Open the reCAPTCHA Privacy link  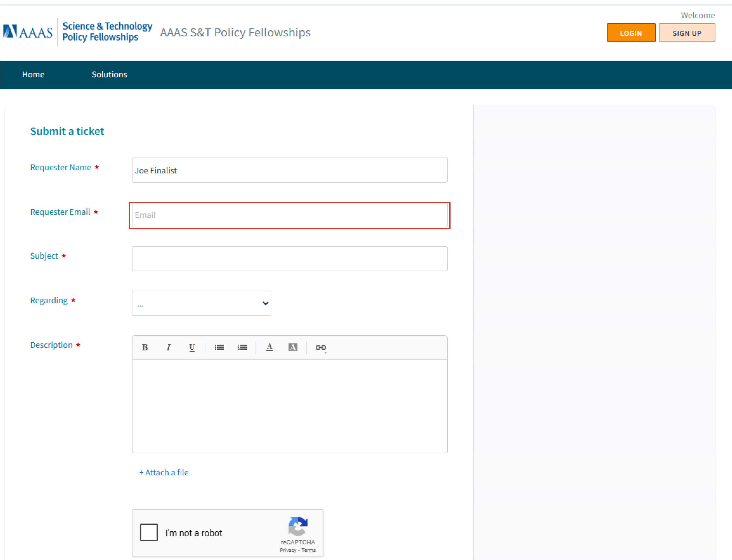point(288,550)
